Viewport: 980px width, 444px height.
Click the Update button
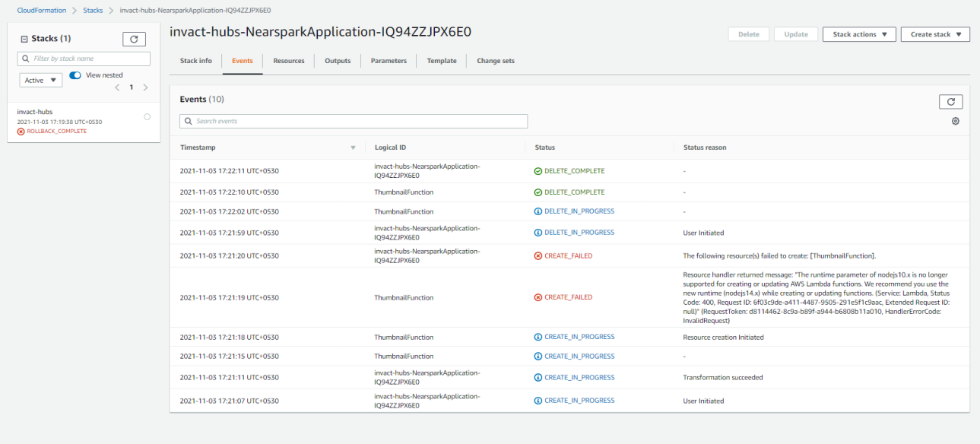pyautogui.click(x=796, y=34)
